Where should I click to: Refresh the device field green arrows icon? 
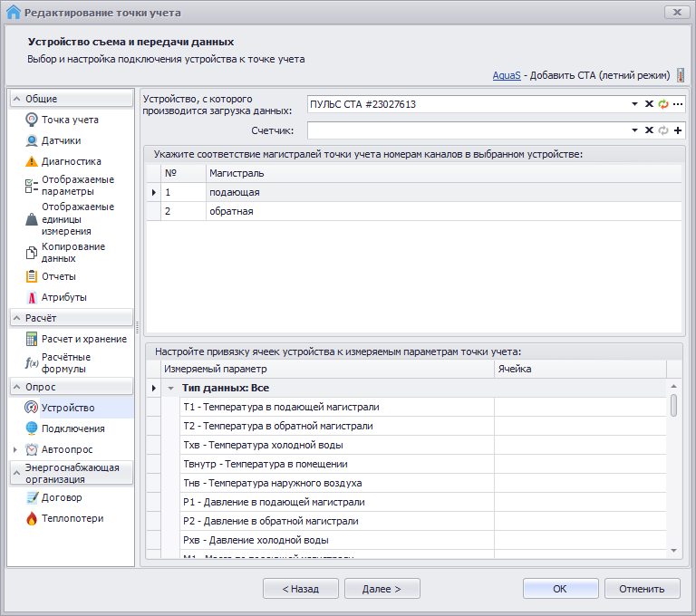[663, 104]
